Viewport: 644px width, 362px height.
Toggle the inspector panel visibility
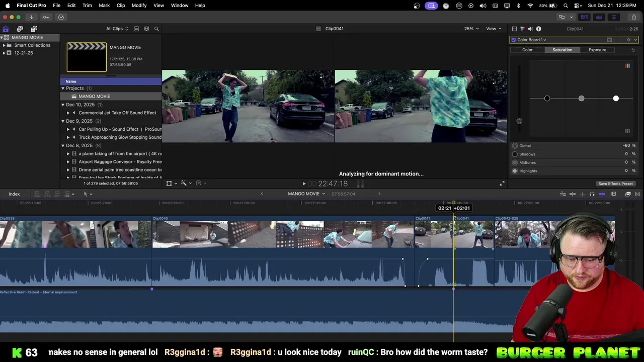pyautogui.click(x=613, y=17)
